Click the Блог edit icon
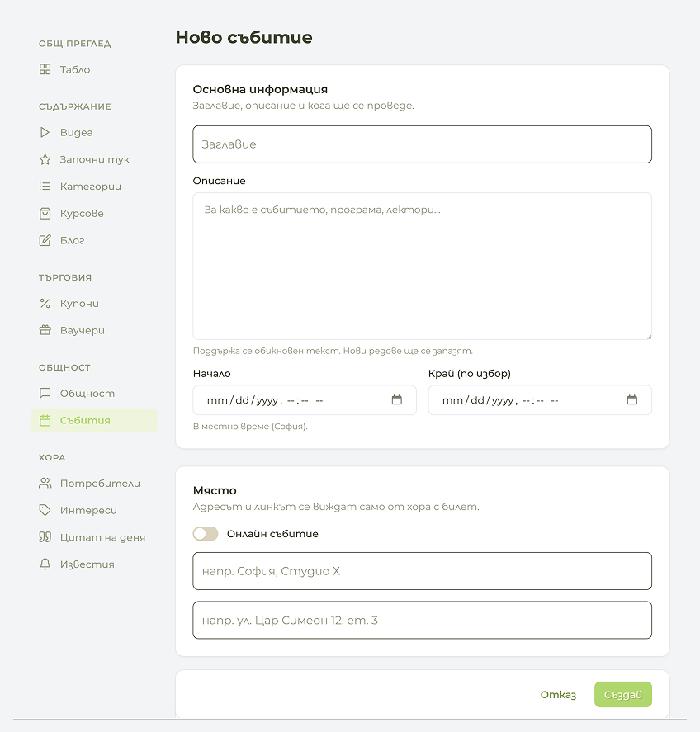 pos(45,240)
